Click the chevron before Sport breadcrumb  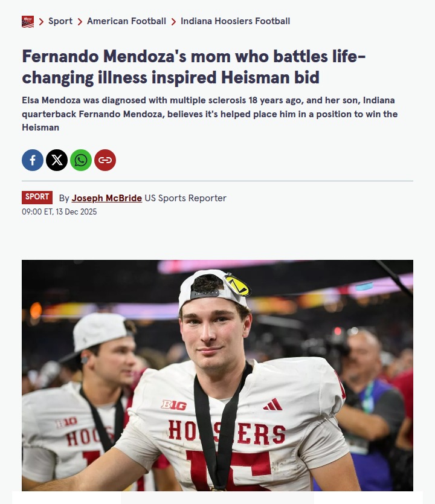(42, 22)
